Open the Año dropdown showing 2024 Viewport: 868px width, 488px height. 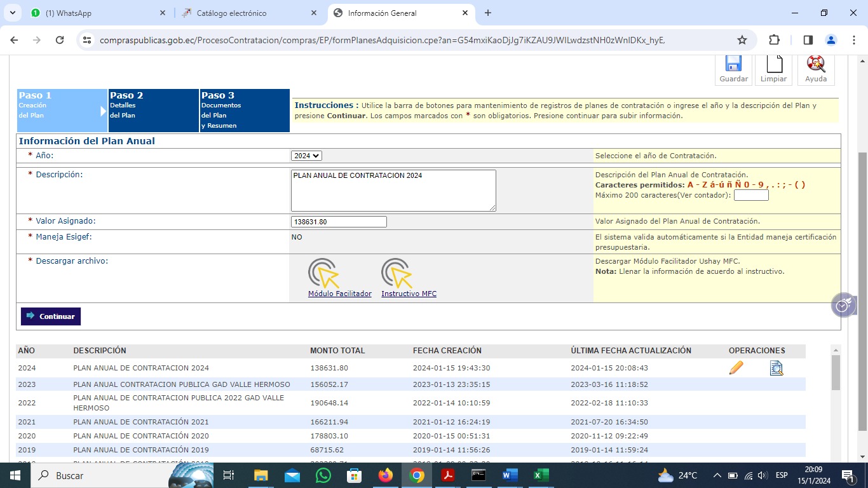tap(306, 156)
